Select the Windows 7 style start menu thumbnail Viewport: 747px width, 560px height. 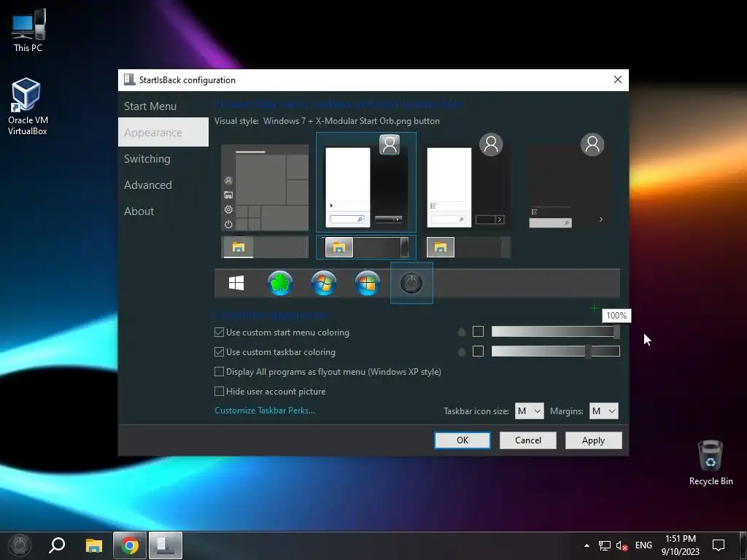coord(366,183)
